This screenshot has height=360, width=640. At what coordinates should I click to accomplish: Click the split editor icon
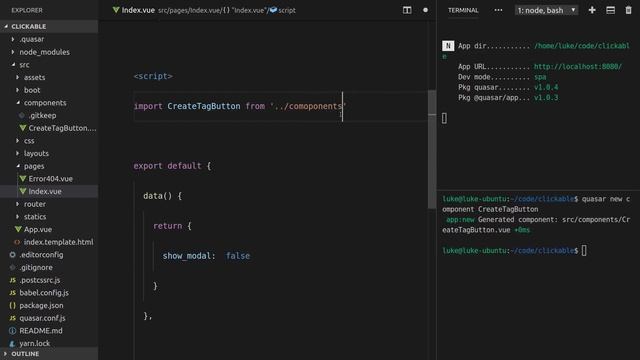tap(407, 10)
